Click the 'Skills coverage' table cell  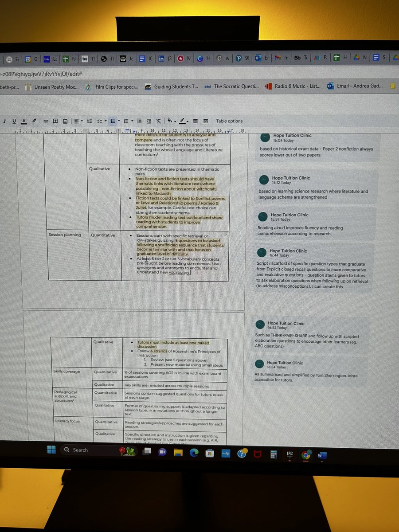tap(72, 378)
